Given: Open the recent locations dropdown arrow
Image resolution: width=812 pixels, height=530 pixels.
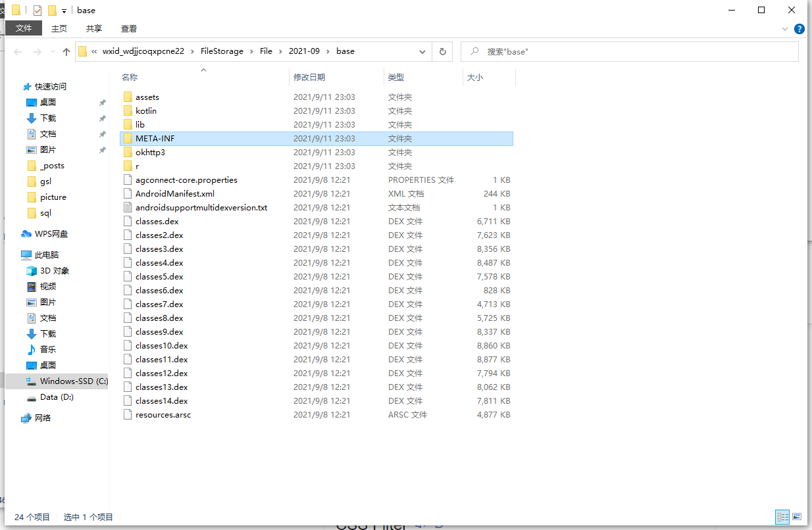Looking at the screenshot, I should [x=52, y=52].
